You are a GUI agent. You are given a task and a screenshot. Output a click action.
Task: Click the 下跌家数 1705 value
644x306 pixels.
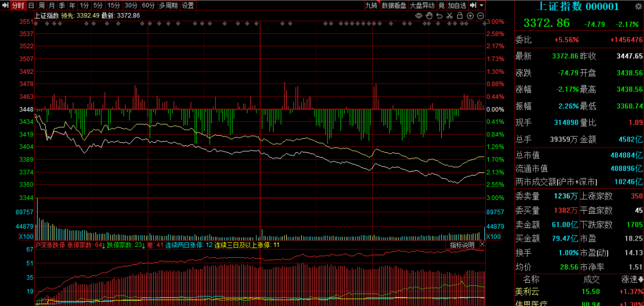point(634,225)
